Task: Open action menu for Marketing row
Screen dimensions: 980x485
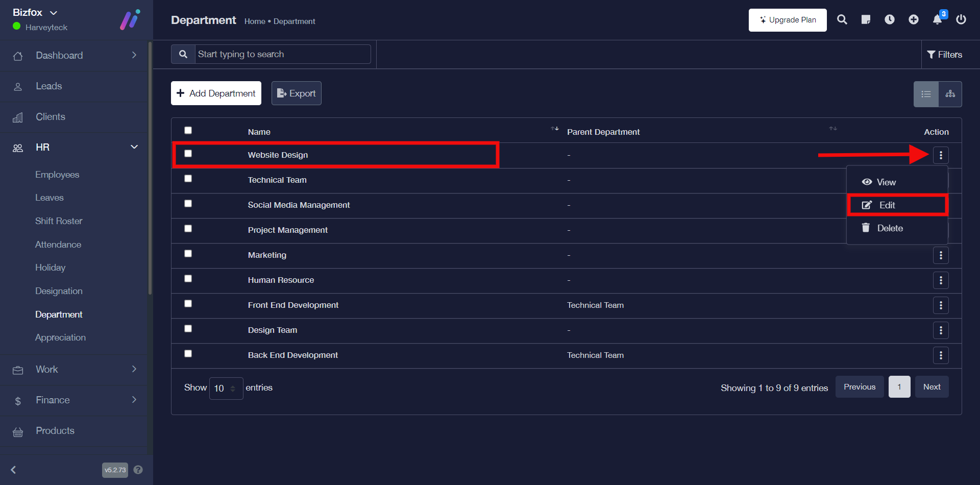Action: pos(940,255)
